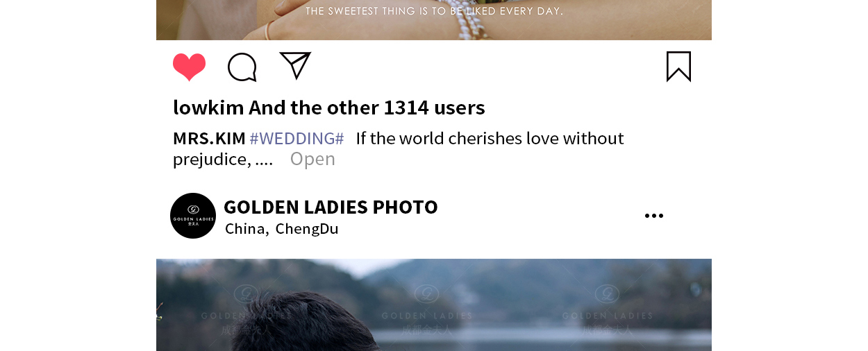Tap the 'Sweetest thing' text overlay on photo
The image size is (868, 351).
point(434,11)
